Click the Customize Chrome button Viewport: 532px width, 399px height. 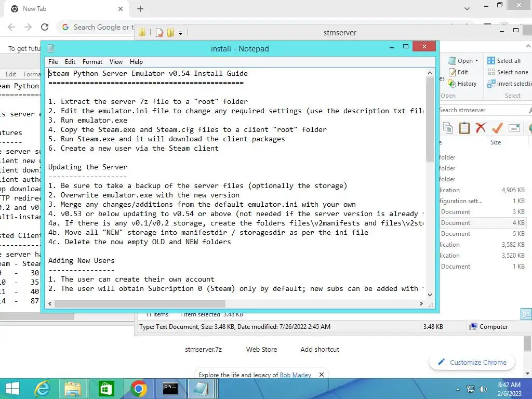472,362
